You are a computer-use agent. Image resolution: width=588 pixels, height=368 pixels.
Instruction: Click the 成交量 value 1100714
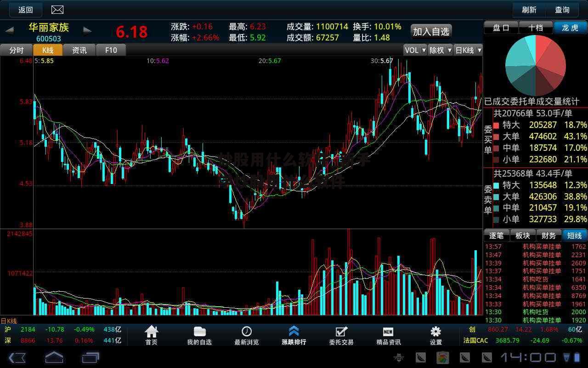pos(332,27)
